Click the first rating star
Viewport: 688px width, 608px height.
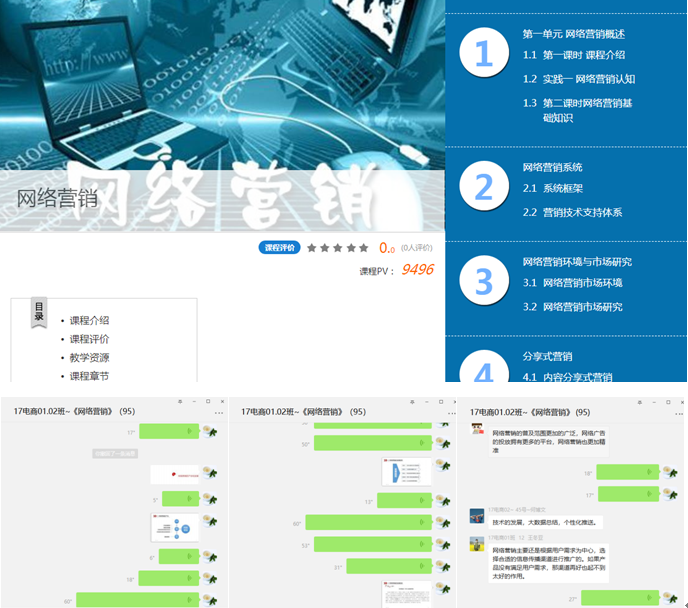(x=313, y=248)
